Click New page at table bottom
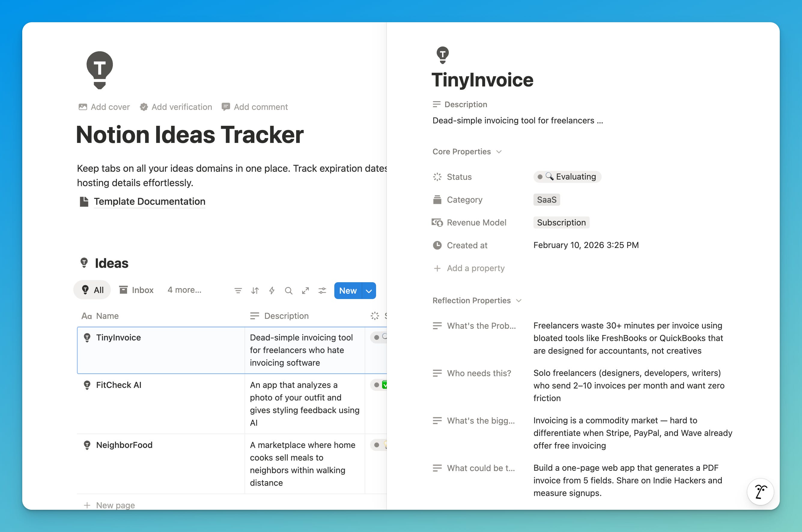The height and width of the screenshot is (532, 802). 115,505
